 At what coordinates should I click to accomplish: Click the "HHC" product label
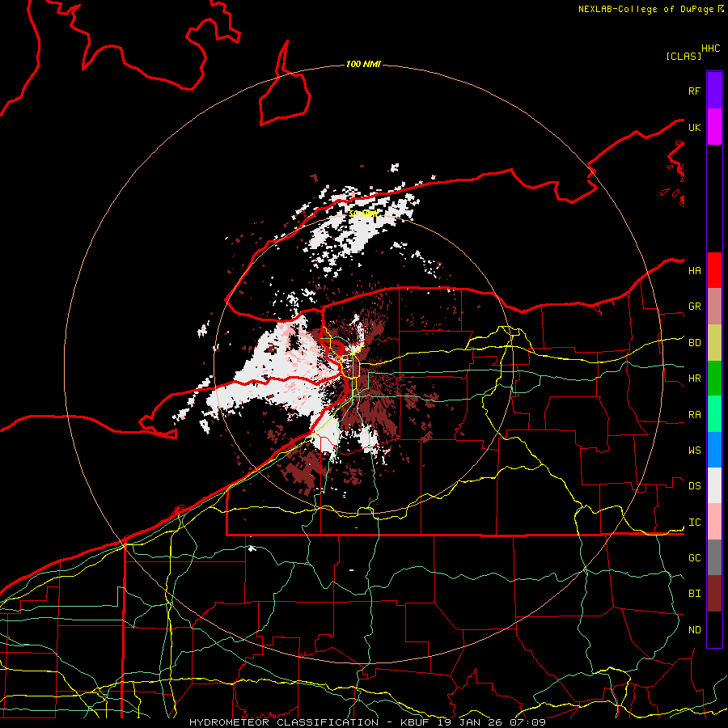click(x=711, y=49)
